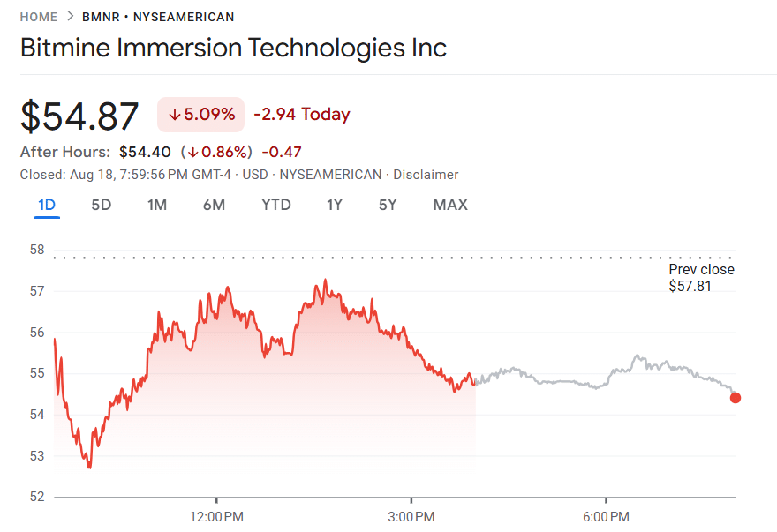Display the MAX chart range
The image size is (777, 532).
point(450,206)
